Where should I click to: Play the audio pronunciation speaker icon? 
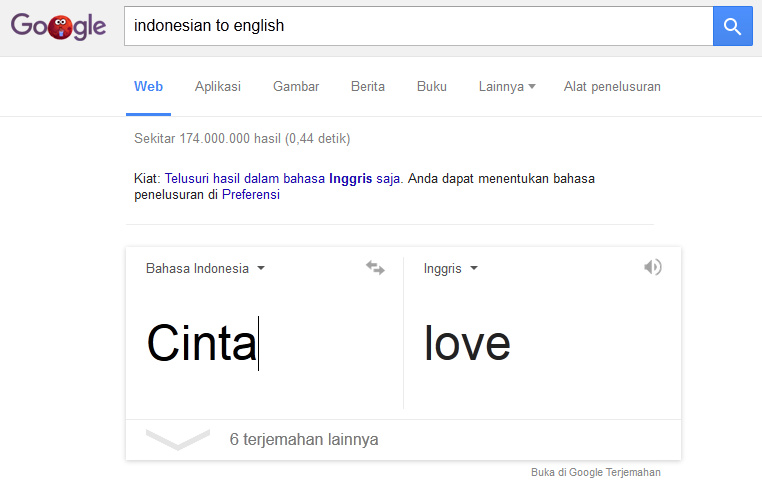pyautogui.click(x=653, y=267)
